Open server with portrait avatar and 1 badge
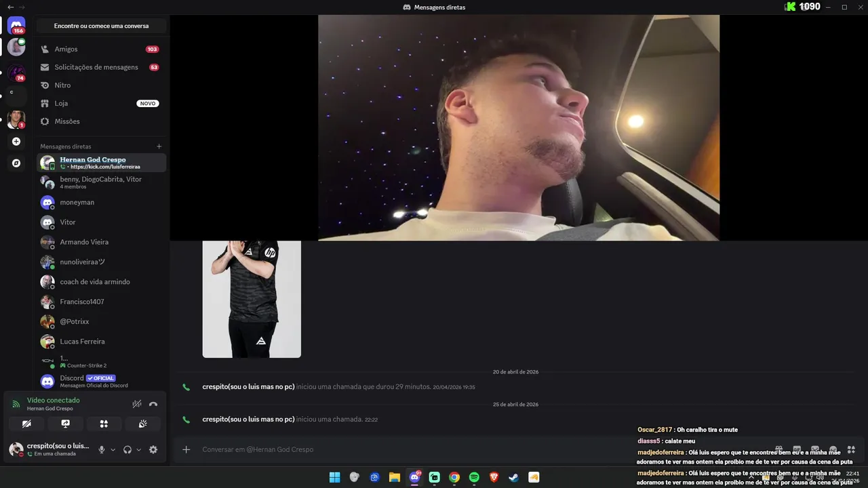868x488 pixels. pyautogui.click(x=16, y=119)
